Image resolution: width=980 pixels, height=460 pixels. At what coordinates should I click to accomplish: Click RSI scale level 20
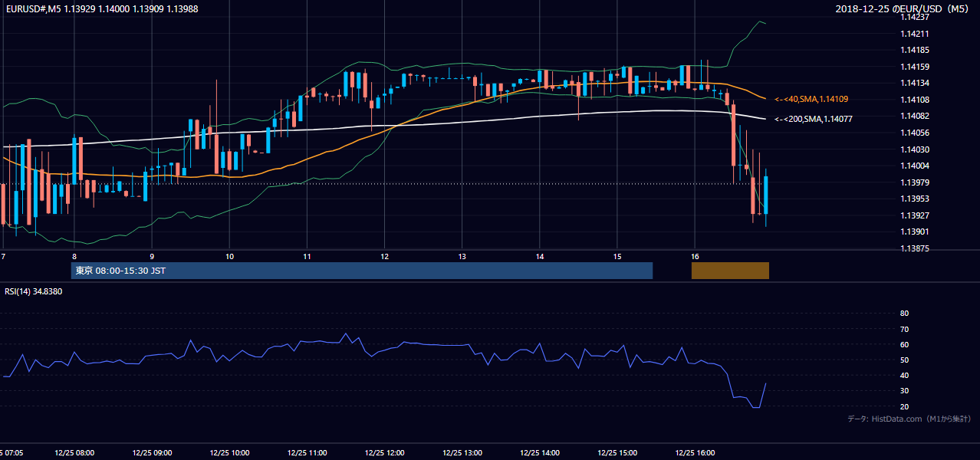(904, 406)
